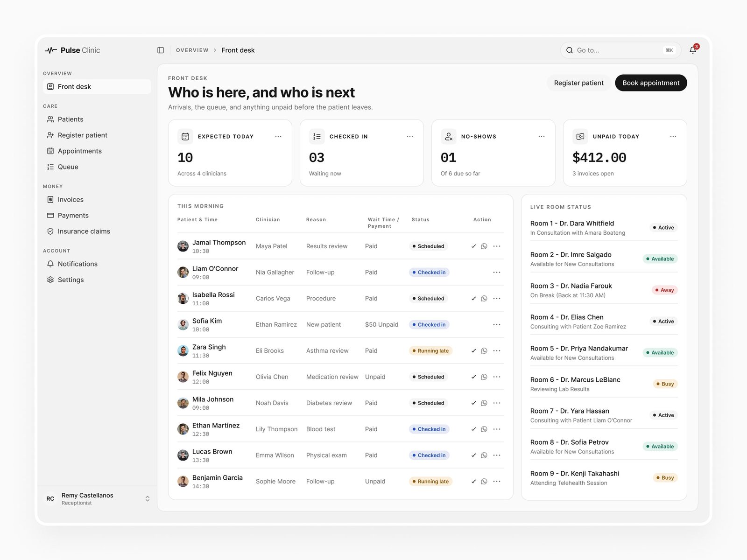Open more options on Expected Today card
Screen dimensions: 747x560
pyautogui.click(x=278, y=136)
